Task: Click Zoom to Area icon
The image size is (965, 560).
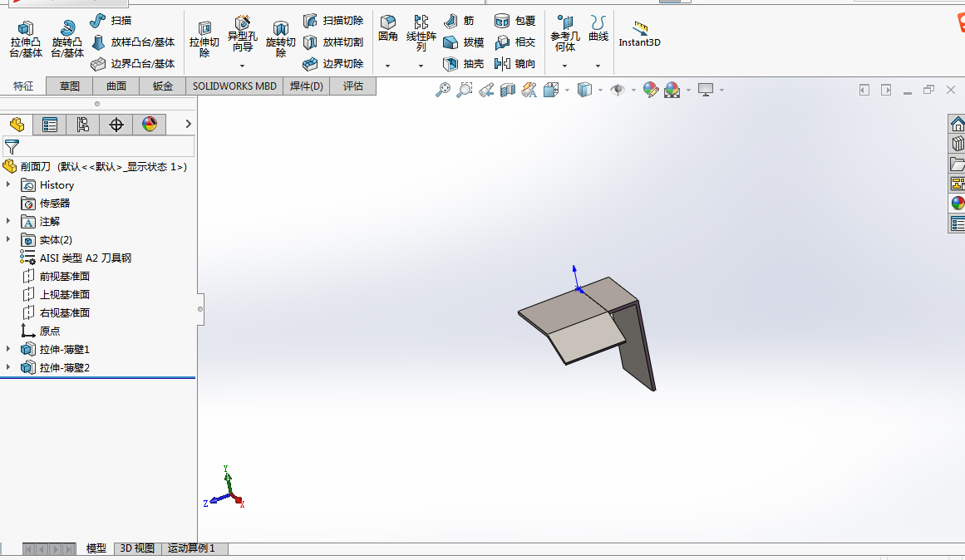Action: (x=465, y=90)
